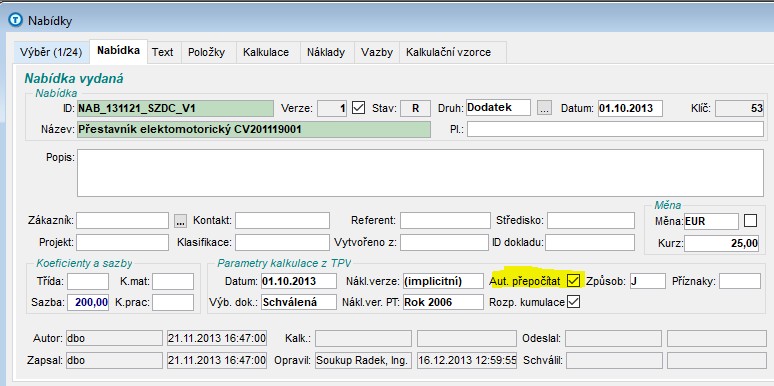
Task: Toggle the checkbox beside Měna EUR
Action: pos(750,221)
